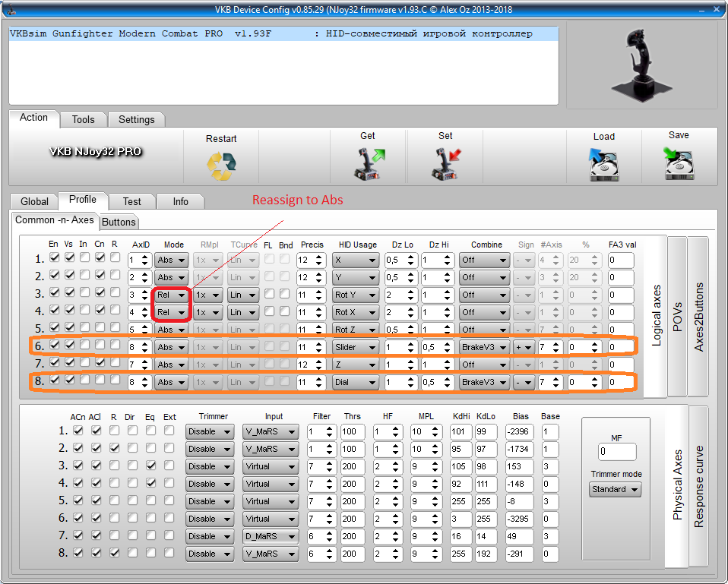The image size is (728, 584).
Task: Click the Load hard drive icon
Action: pos(603,163)
